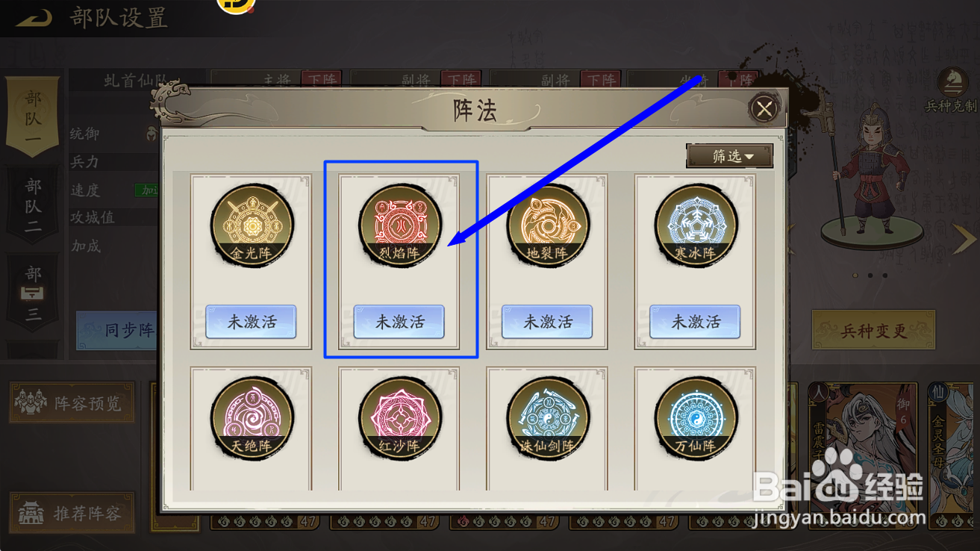Close the 阵法 dialog
980x551 pixels.
point(764,110)
